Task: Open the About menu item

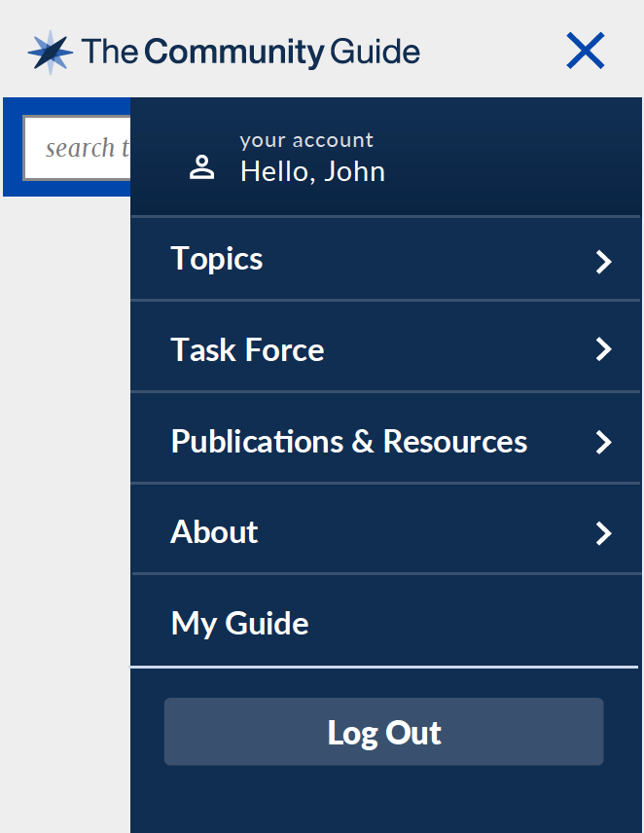Action: tap(385, 529)
